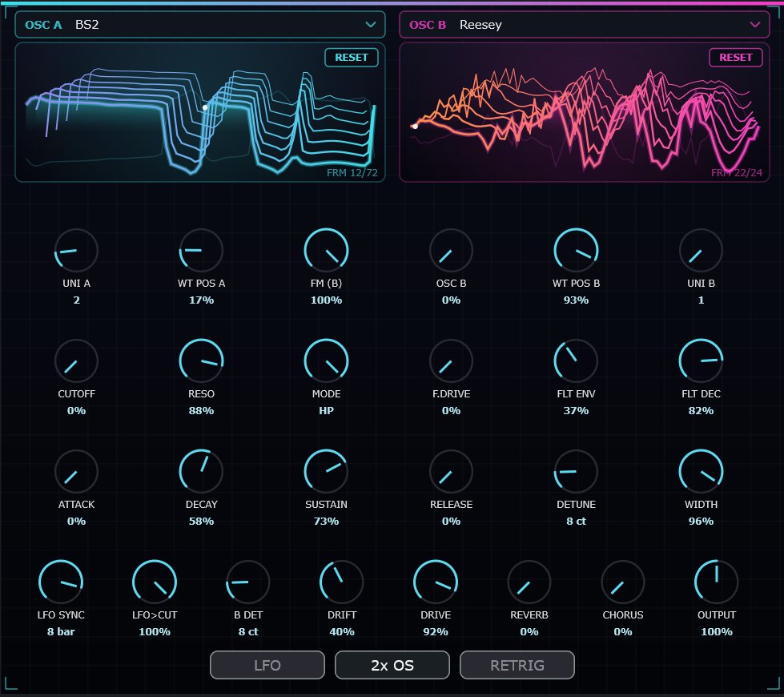This screenshot has width=784, height=697.
Task: Click the white handle on OSC A waveform
Action: [x=205, y=107]
